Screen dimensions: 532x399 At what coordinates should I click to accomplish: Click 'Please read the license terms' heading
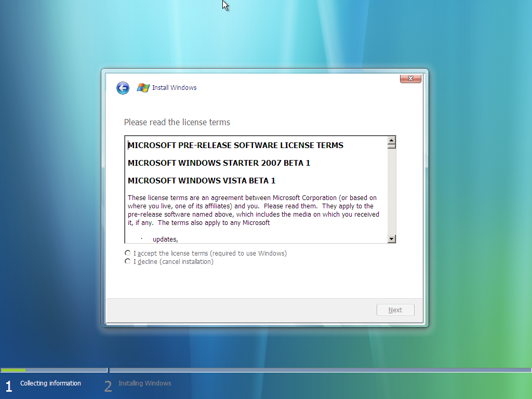(x=177, y=122)
